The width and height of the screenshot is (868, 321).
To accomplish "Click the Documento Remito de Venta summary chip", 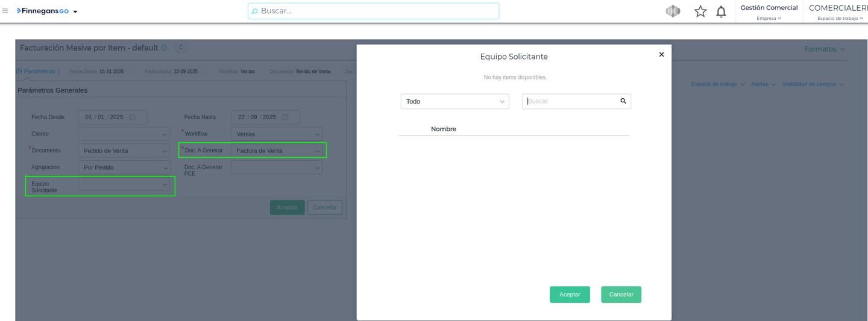I will coord(300,72).
